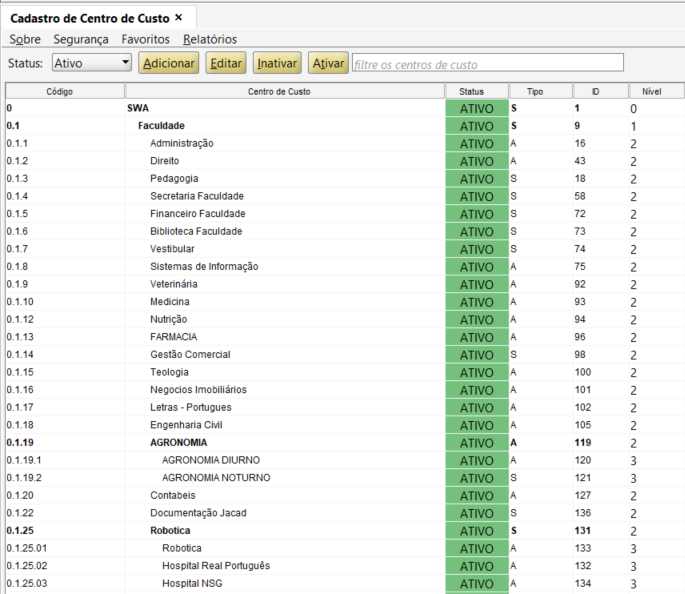Select the FARMACIA row

click(x=345, y=337)
